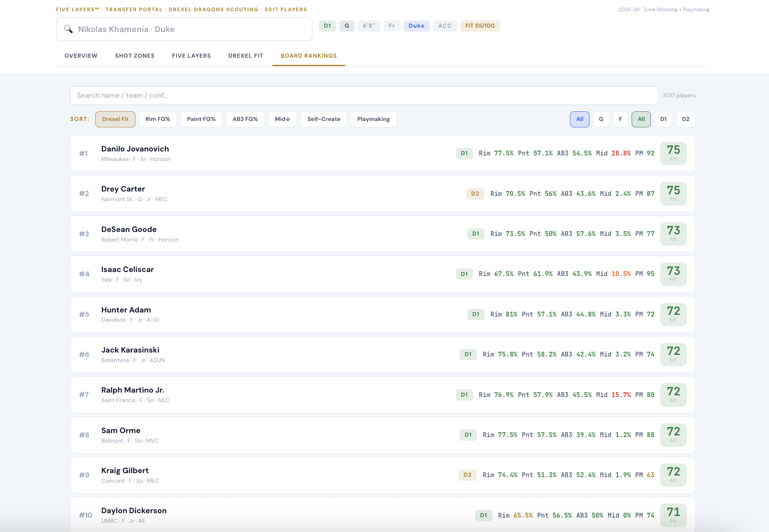Open DeSean Goode's player row
The image size is (769, 532).
click(383, 234)
